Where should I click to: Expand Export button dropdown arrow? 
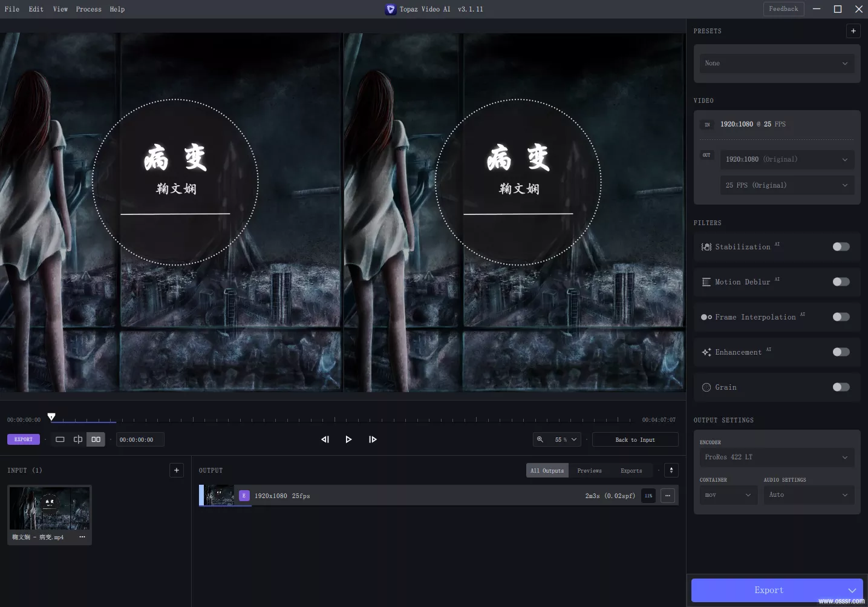[852, 590]
